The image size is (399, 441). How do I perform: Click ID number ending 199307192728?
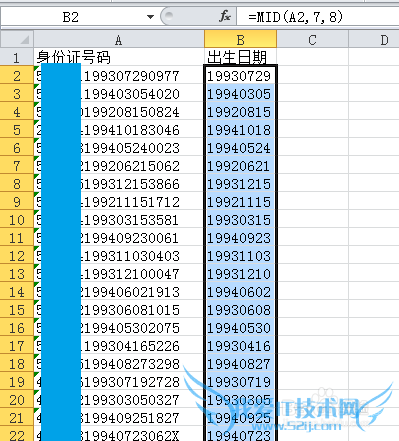coord(119,381)
